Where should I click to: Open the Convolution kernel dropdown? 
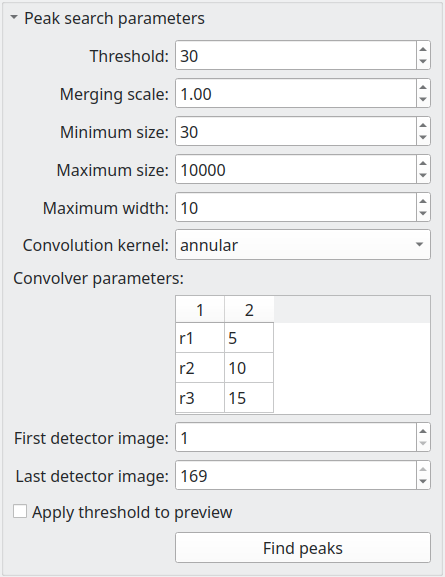click(303, 245)
